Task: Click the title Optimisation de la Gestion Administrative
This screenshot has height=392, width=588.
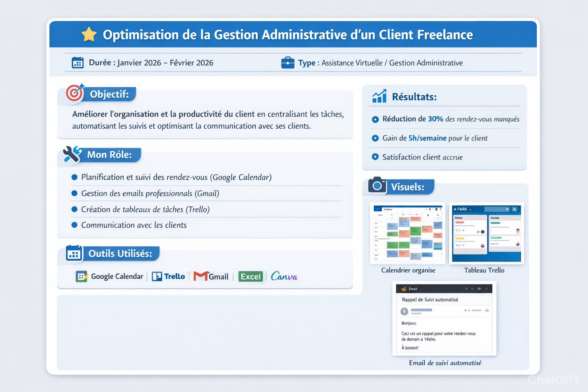Action: point(288,35)
